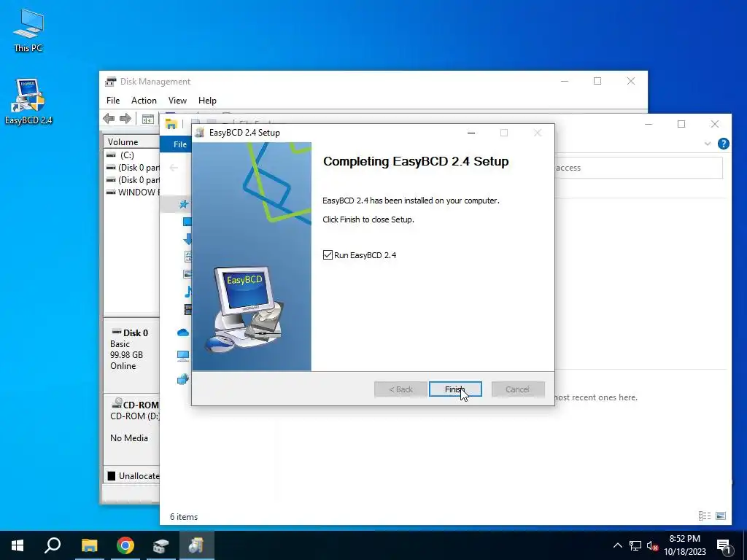Screen dimensions: 747x560
Task: Select the Volume column header
Action: (x=131, y=142)
